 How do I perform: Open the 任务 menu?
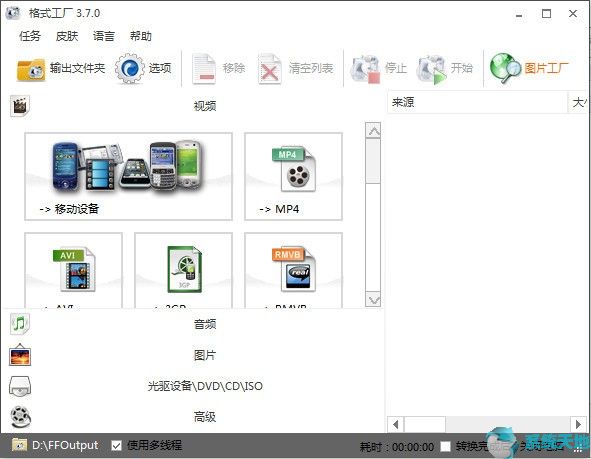(30, 36)
